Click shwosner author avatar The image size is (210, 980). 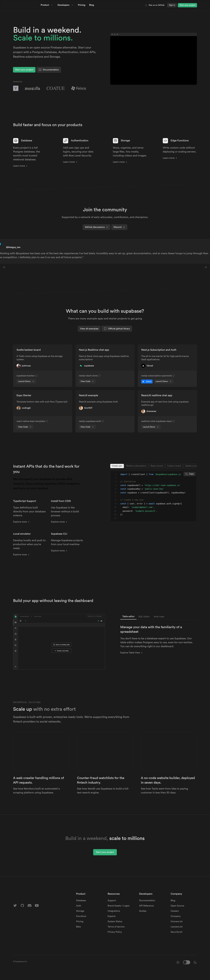(143, 411)
